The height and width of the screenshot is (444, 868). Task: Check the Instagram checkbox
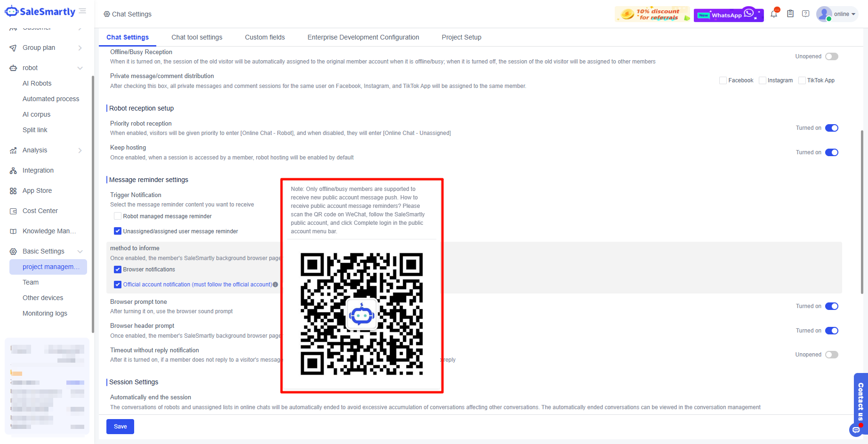coord(763,80)
